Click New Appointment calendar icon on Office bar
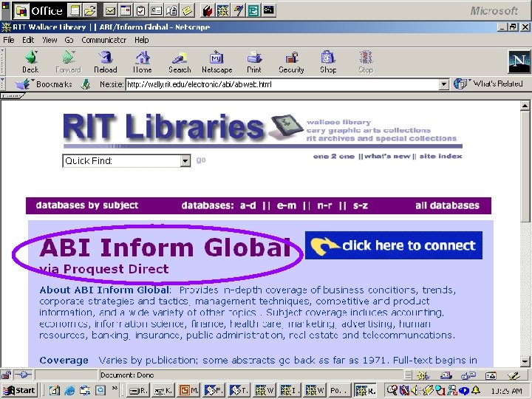This screenshot has height=399, width=532. (125, 11)
